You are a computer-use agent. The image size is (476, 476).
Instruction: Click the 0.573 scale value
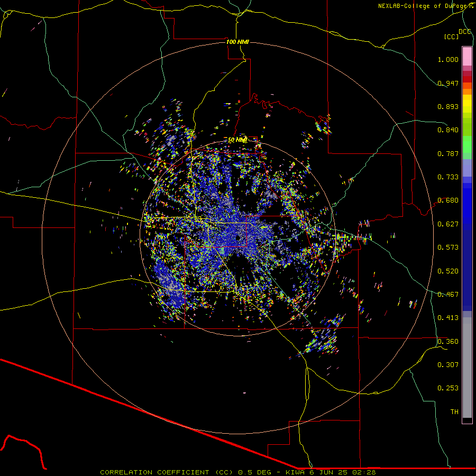448,248
